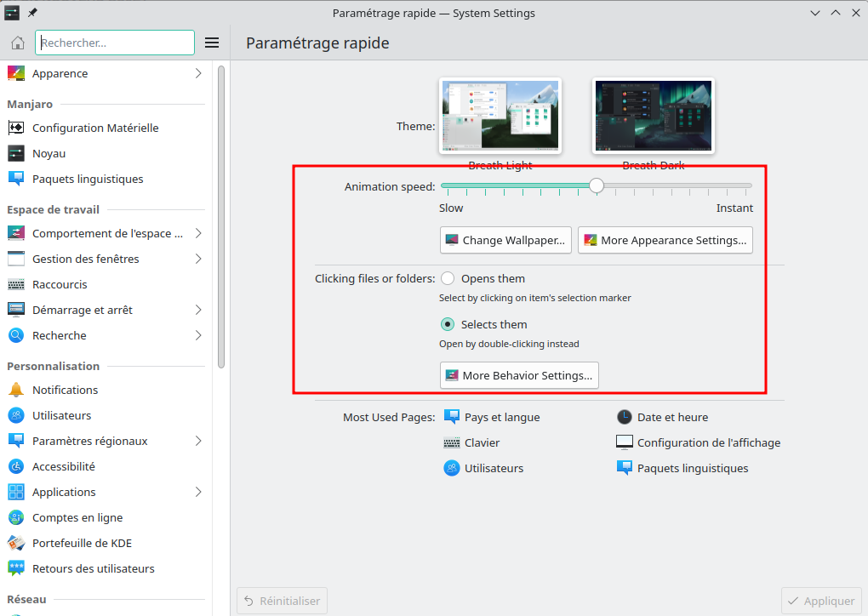The image size is (868, 616).
Task: Open Configuration de l'affichage page
Action: (698, 442)
